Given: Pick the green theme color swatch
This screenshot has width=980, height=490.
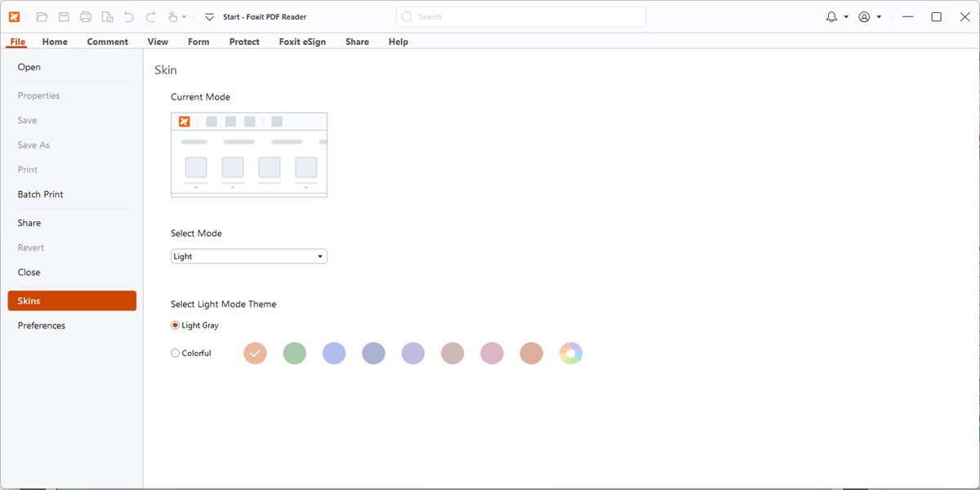Looking at the screenshot, I should [294, 353].
